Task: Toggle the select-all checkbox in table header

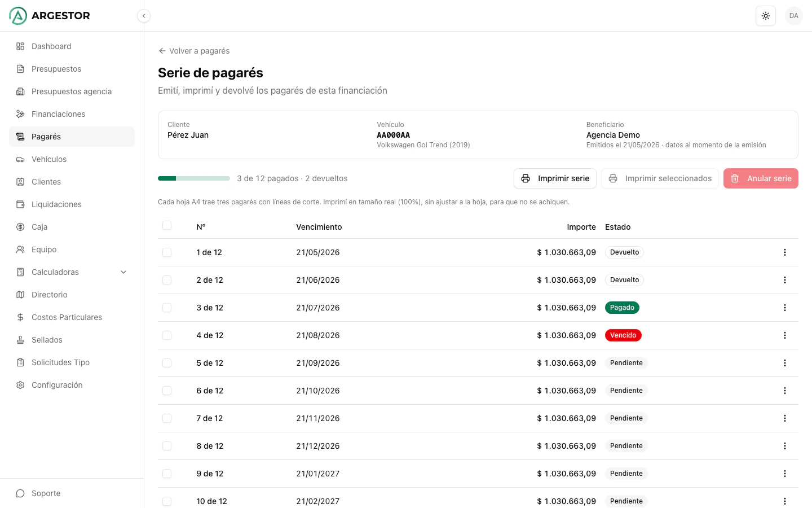Action: pos(167,225)
